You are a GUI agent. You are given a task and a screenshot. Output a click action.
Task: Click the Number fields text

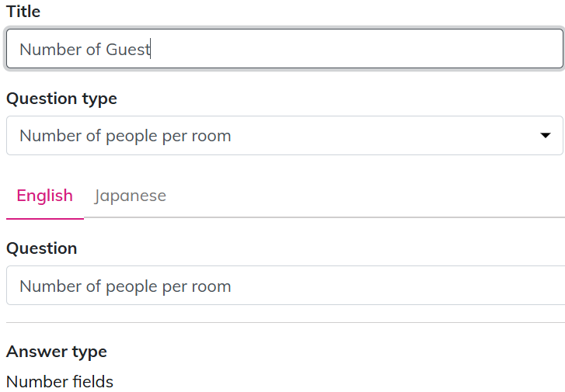59,382
